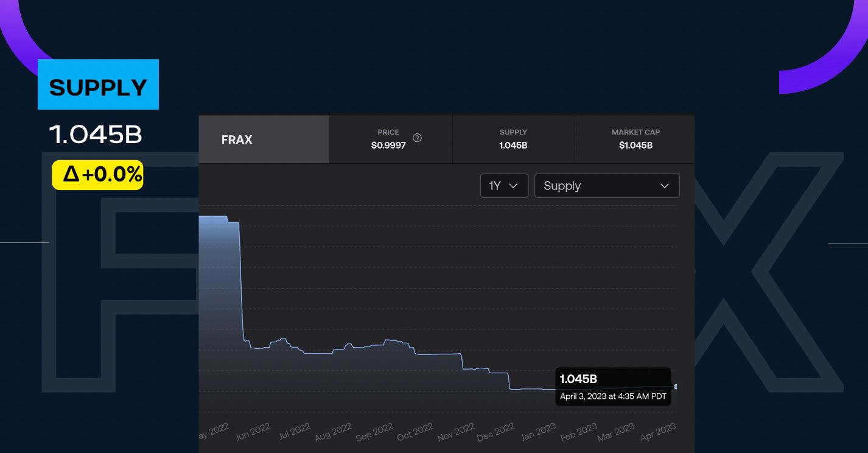Click the Sep 2022 axis label
This screenshot has width=868, height=453.
point(374,432)
